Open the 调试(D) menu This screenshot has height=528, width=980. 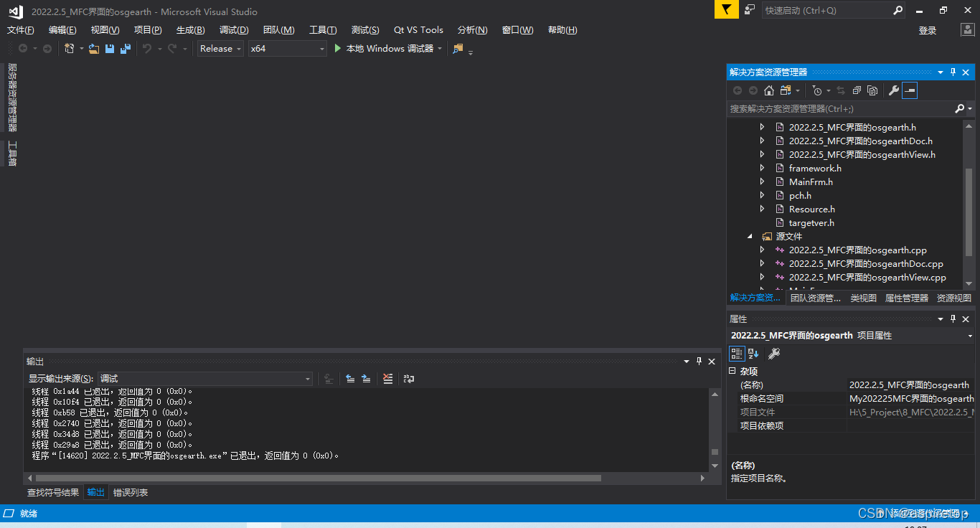234,29
